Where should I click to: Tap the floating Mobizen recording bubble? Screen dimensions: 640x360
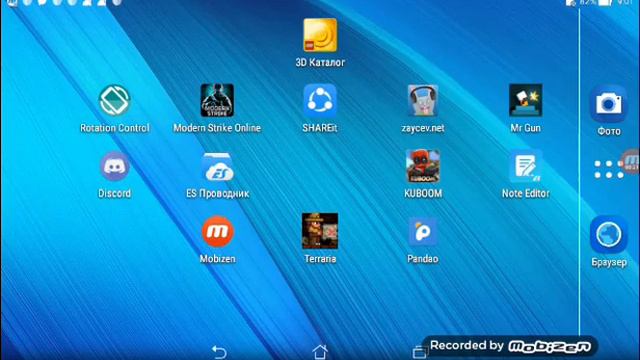(x=631, y=161)
